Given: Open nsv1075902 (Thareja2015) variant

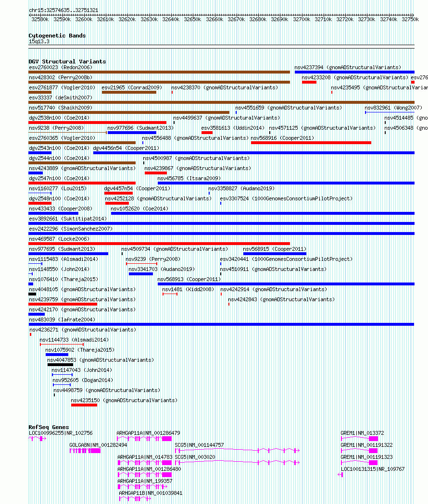Looking at the screenshot, I should 80,350.
